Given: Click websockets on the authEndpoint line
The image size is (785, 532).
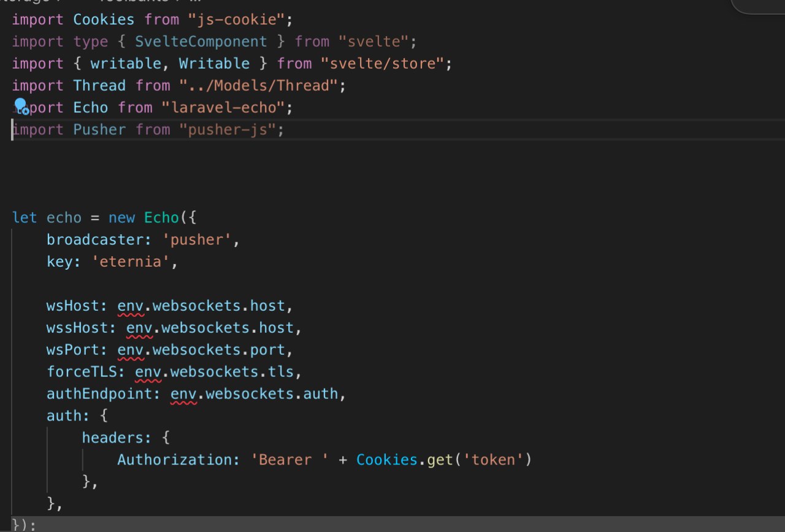Looking at the screenshot, I should coord(250,393).
